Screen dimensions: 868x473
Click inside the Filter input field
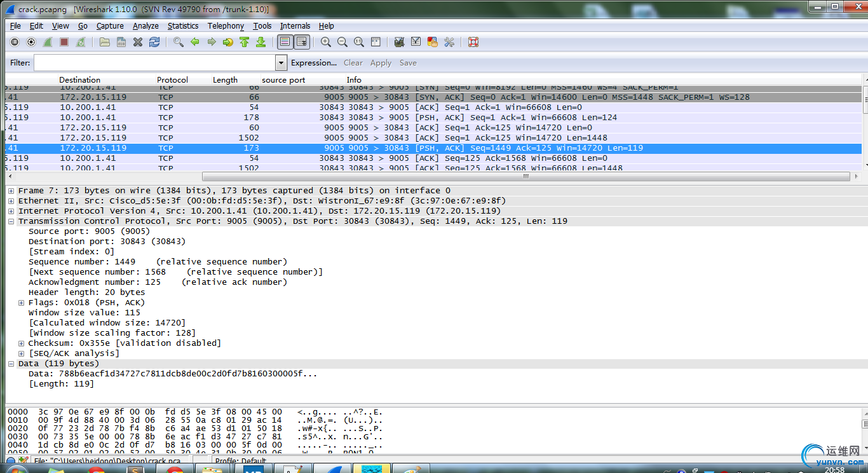[153, 62]
